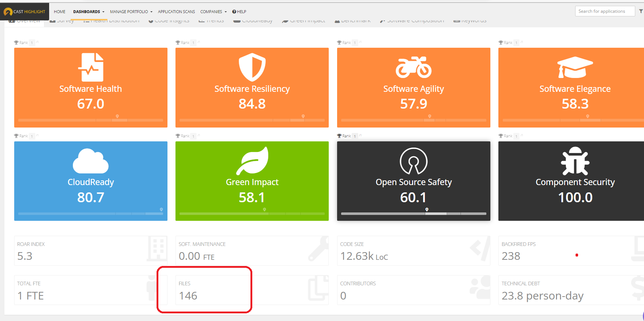Image resolution: width=644 pixels, height=321 pixels.
Task: Open the Software Health 67.0 score
Action: 91,104
